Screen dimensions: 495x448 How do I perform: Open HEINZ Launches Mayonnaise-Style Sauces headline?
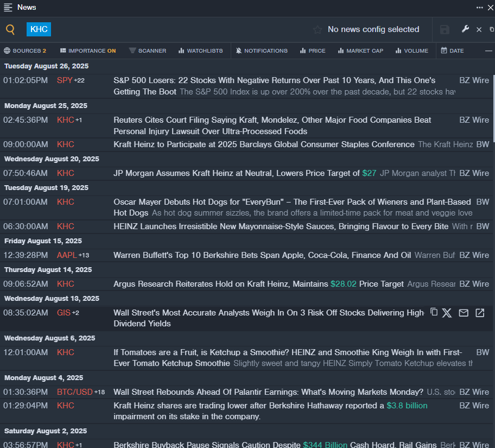281,226
